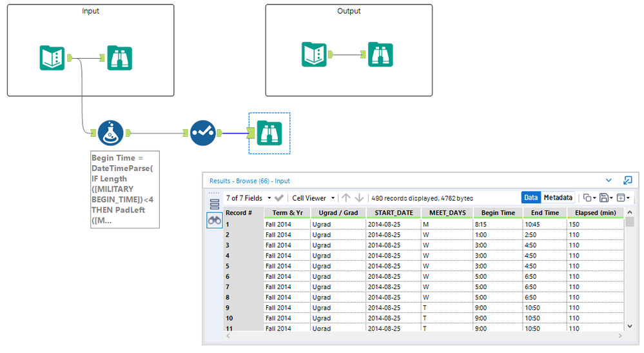
Task: Click scroll down arrow of results scrollbar
Action: click(630, 326)
